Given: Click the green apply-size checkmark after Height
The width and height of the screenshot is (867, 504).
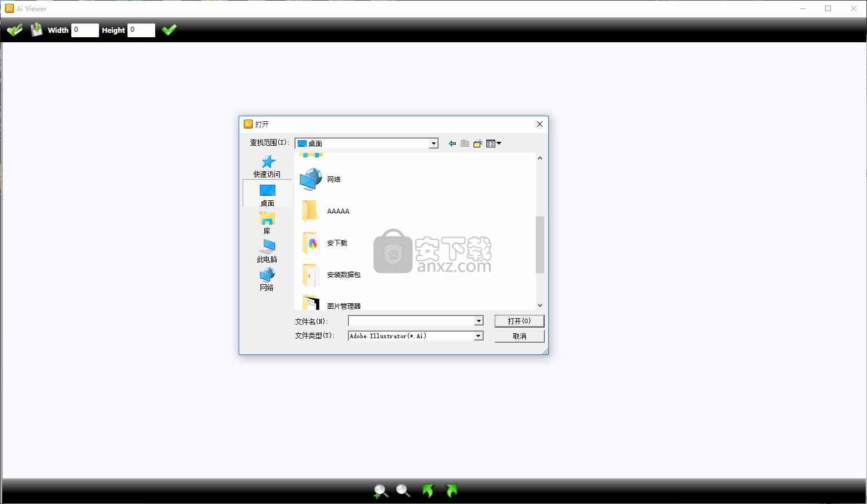Looking at the screenshot, I should point(169,30).
